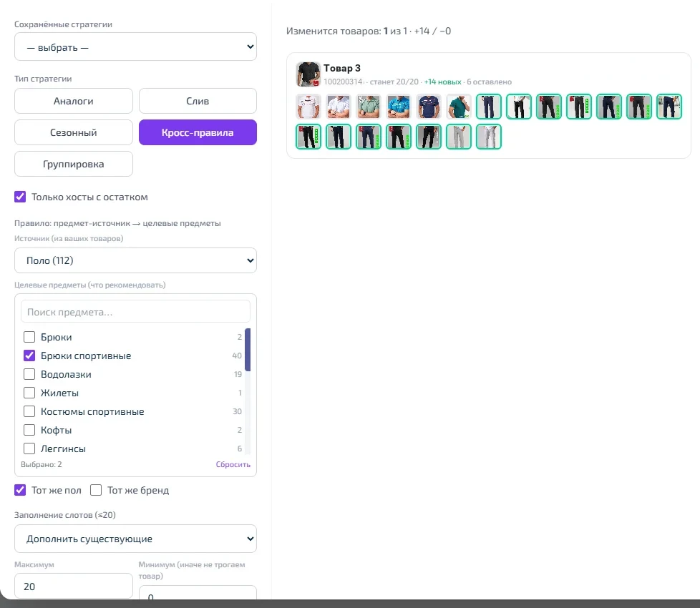The image size is (700, 608).
Task: Select the Костюмы спортивные checkbox
Action: (29, 411)
